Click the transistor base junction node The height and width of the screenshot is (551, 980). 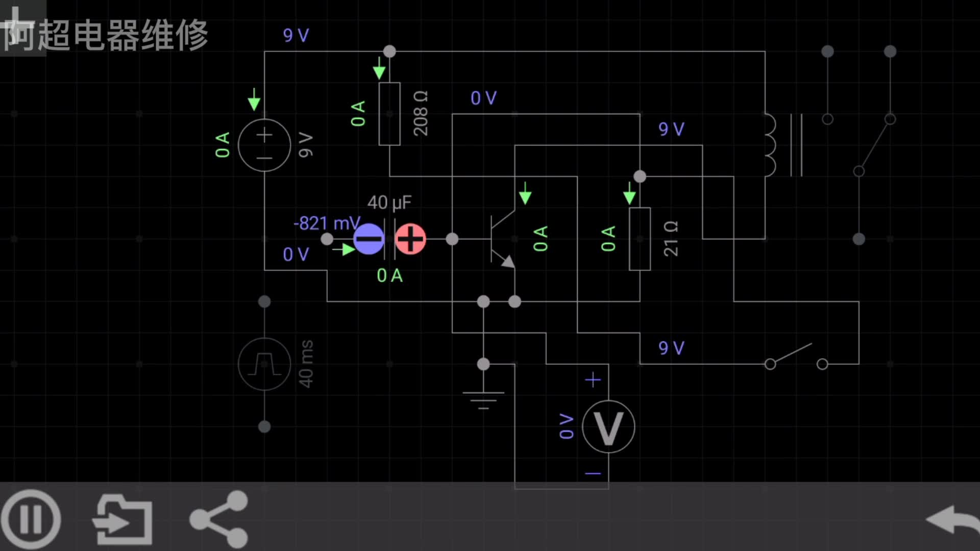pos(452,239)
